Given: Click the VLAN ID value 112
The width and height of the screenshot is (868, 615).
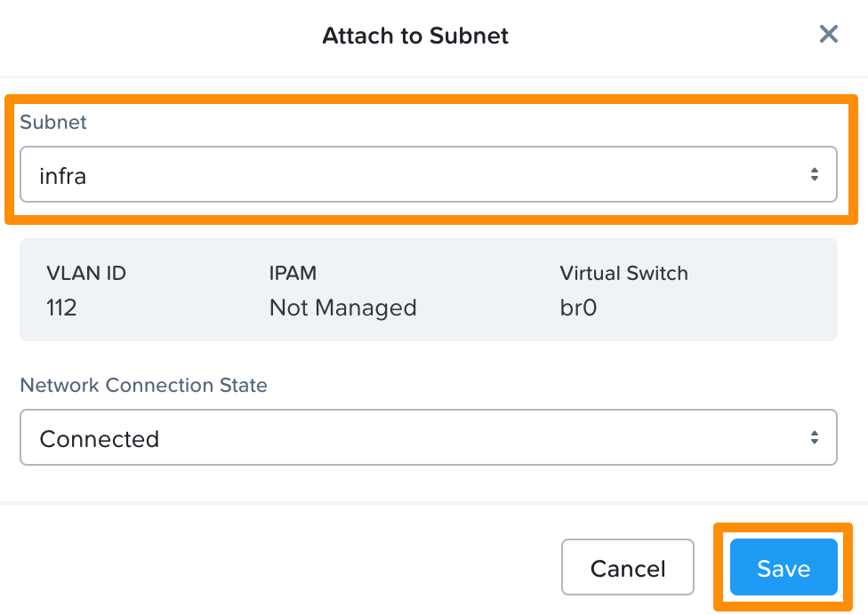Looking at the screenshot, I should pyautogui.click(x=61, y=307).
